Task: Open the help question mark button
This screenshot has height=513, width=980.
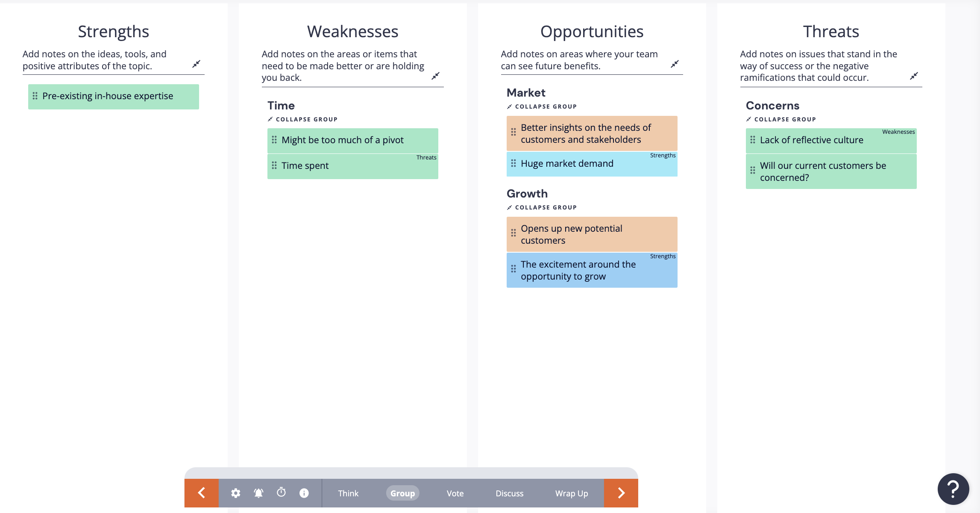Action: point(953,489)
